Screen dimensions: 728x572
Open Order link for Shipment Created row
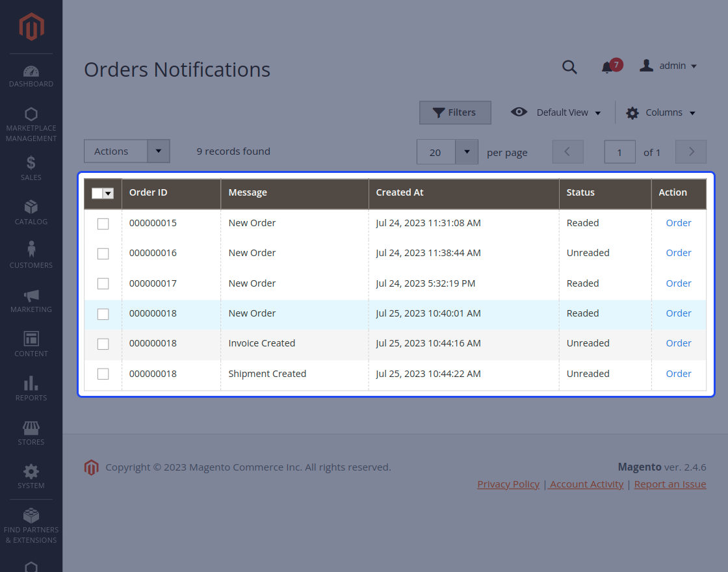(x=679, y=374)
